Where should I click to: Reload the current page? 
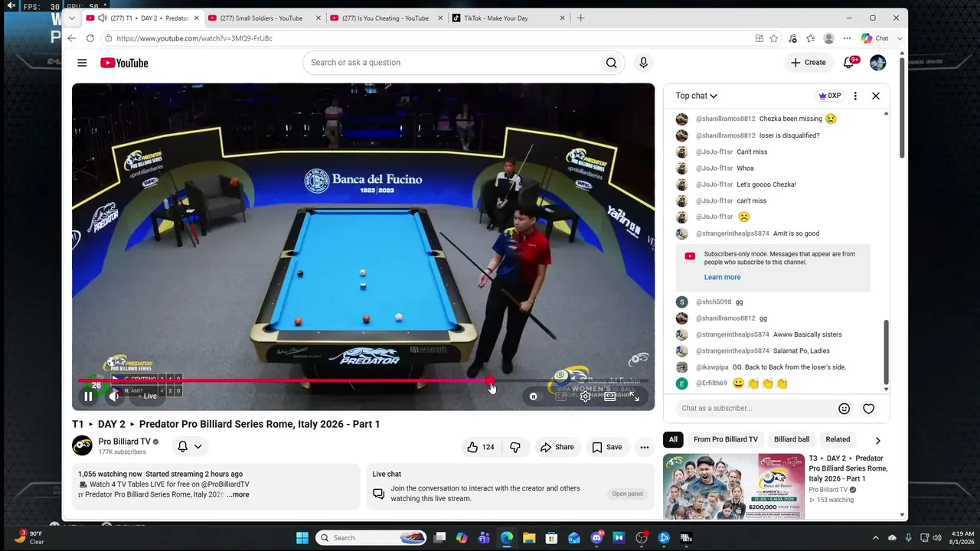click(90, 38)
